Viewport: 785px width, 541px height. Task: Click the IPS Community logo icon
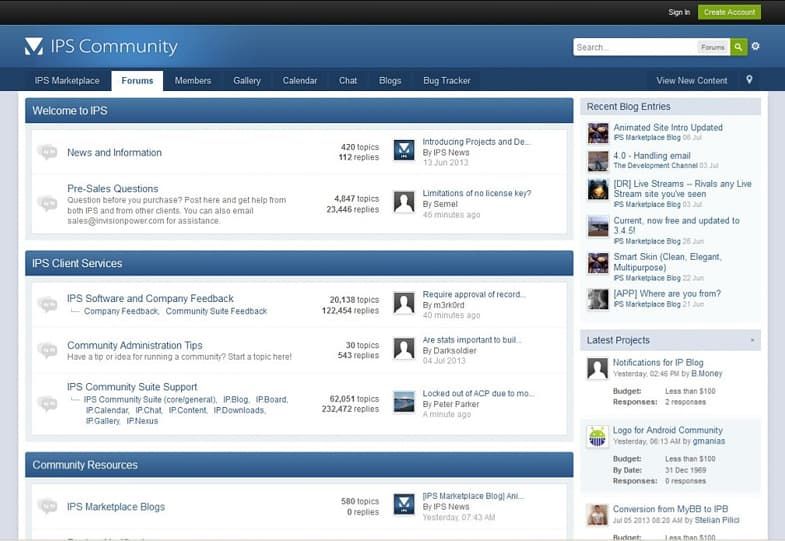point(34,47)
